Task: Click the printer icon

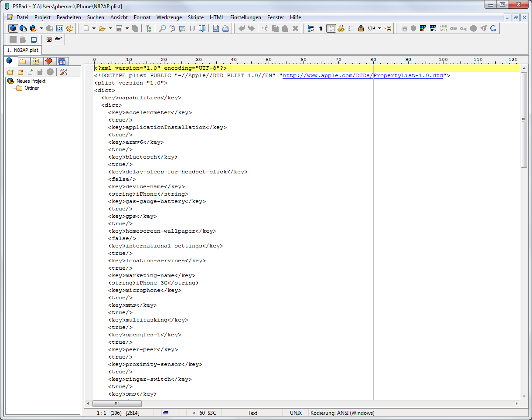Action: point(225,28)
